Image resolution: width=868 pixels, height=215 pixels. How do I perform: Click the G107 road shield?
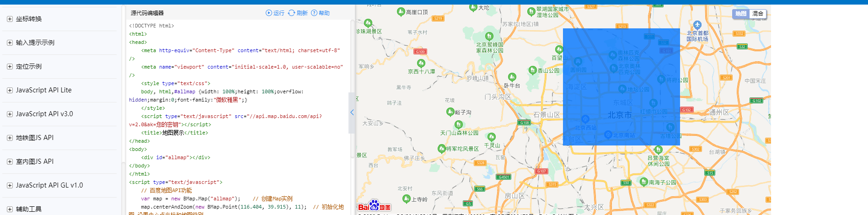tap(541, 171)
